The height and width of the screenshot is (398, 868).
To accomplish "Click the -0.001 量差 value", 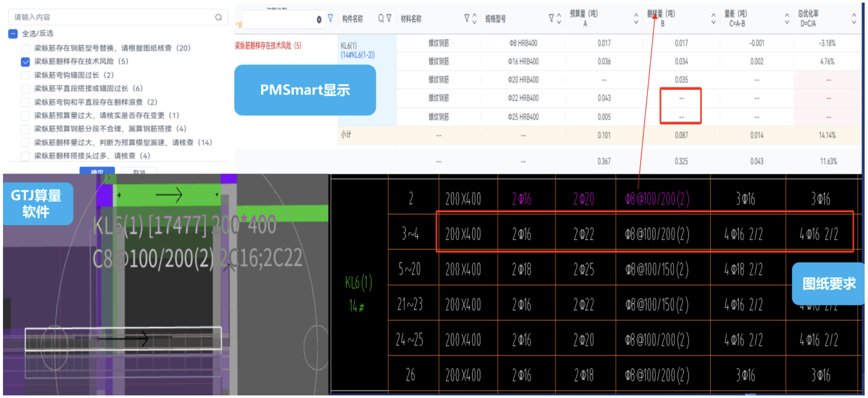I will click(757, 43).
